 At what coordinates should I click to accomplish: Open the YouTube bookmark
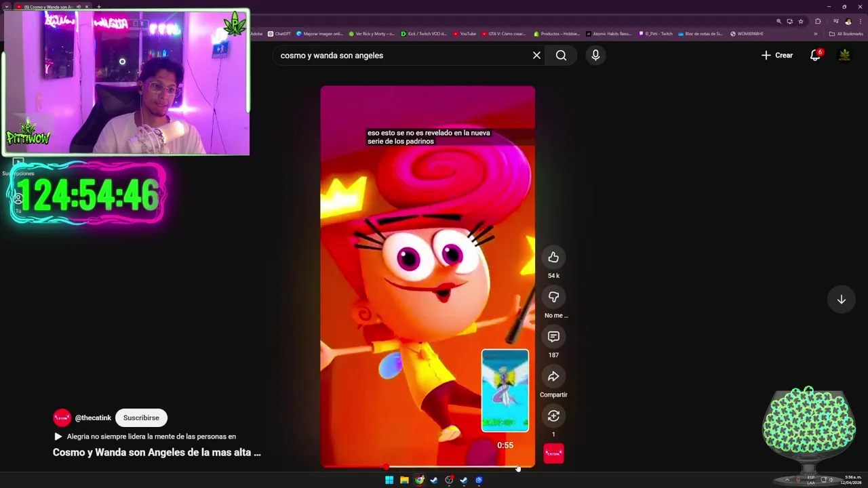465,34
